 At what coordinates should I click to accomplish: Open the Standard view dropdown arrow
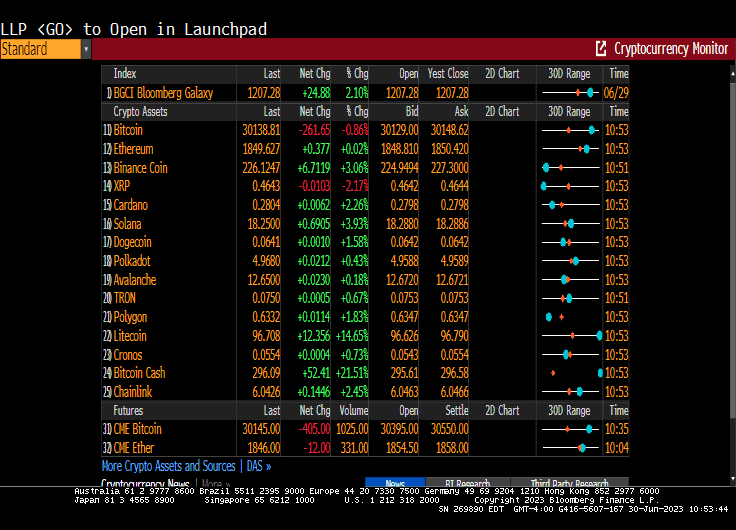[x=86, y=49]
